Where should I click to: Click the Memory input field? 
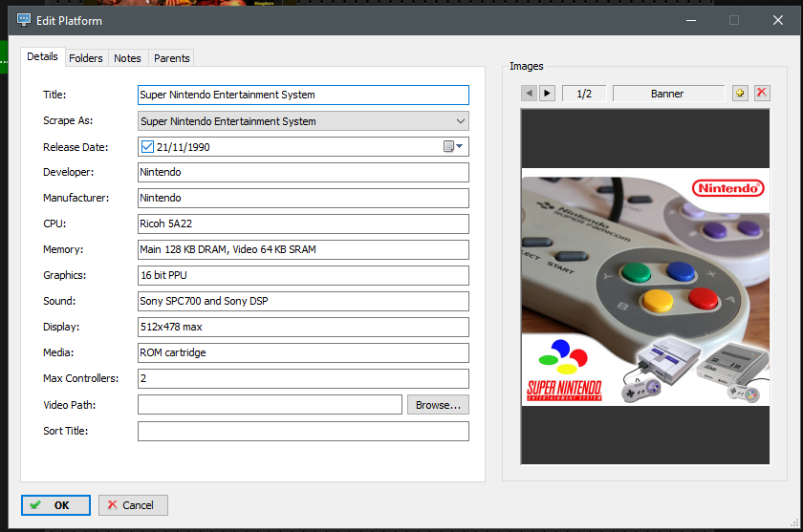(303, 249)
